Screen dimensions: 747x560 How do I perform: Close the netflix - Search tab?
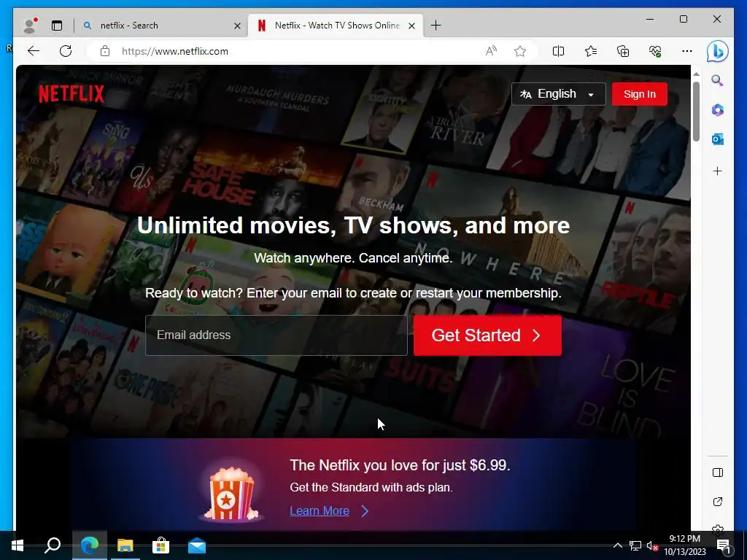click(237, 26)
